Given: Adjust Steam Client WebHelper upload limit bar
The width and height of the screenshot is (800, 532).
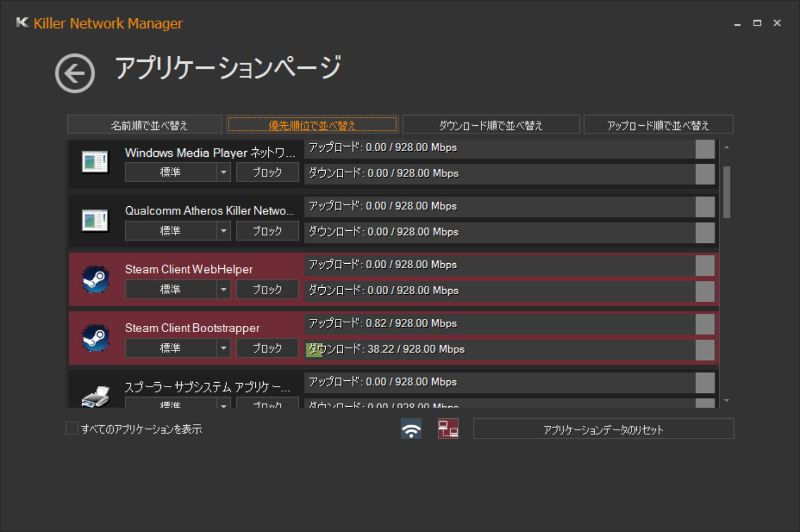Looking at the screenshot, I should pos(510,265).
